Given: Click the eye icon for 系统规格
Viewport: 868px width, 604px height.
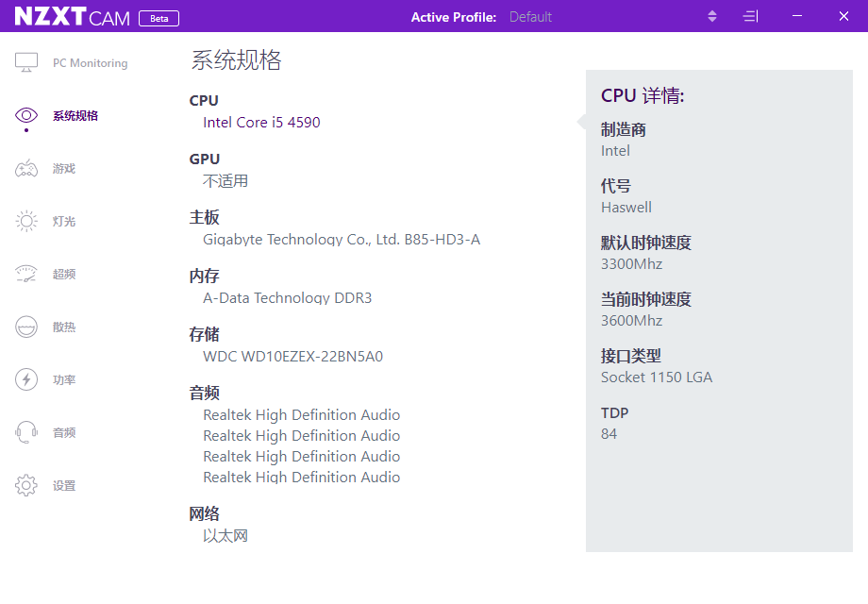Looking at the screenshot, I should [26, 115].
